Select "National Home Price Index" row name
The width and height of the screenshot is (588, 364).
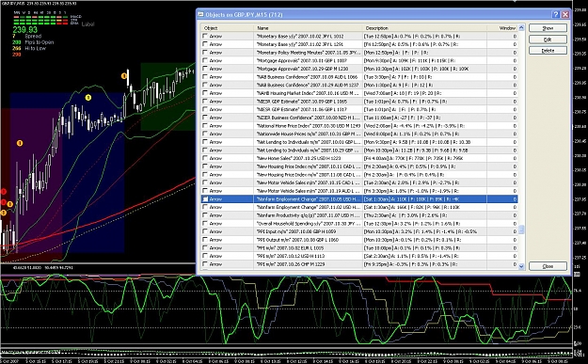309,126
